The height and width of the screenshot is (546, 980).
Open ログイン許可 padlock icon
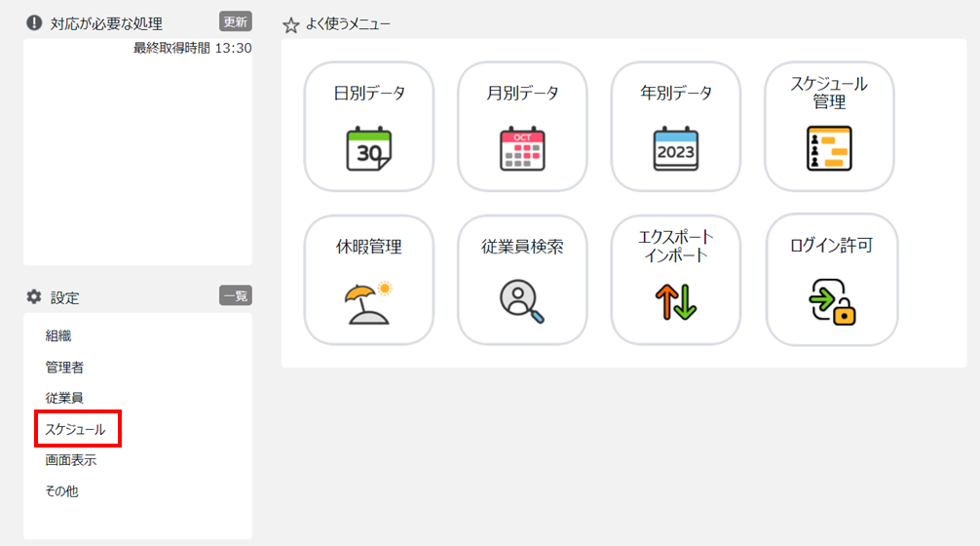point(832,302)
